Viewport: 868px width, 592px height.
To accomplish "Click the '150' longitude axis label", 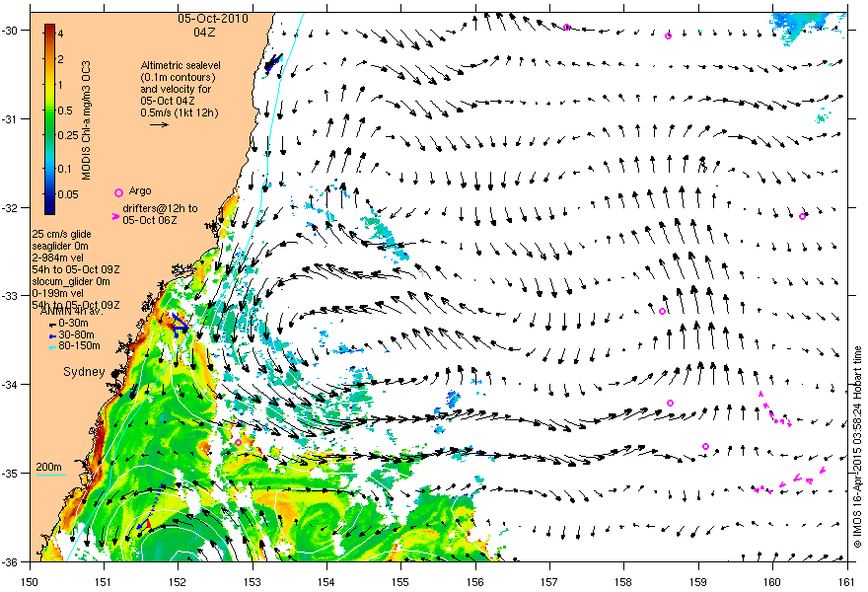I will [x=30, y=582].
